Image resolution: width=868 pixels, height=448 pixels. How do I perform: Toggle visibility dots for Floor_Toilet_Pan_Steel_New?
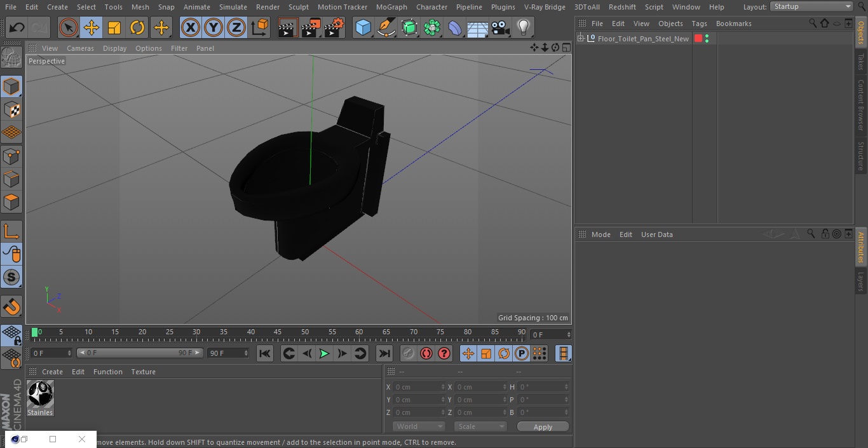[x=707, y=39]
